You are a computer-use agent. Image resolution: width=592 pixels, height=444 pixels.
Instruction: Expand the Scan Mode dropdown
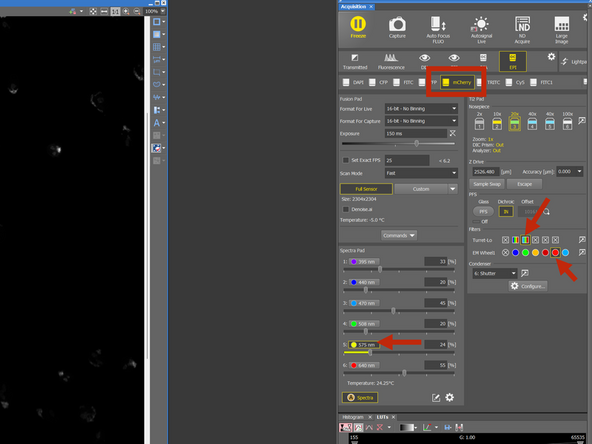click(x=421, y=173)
